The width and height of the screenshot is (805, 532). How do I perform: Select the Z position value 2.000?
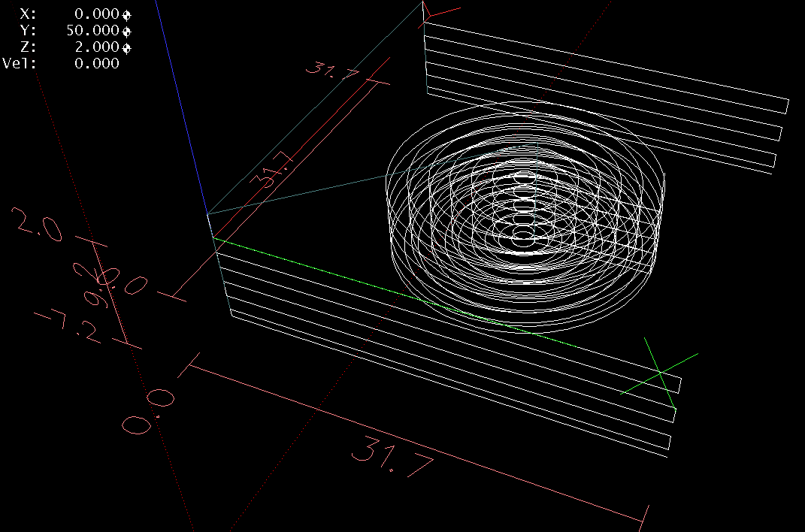point(97,47)
